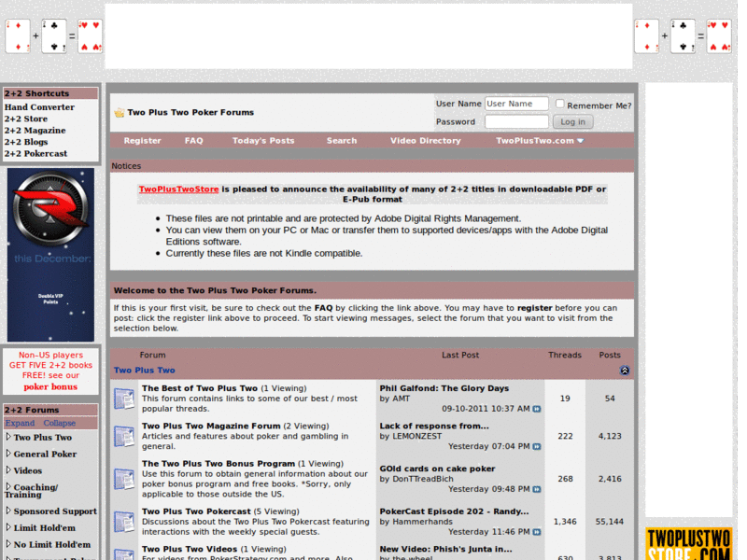Go to last post icon for GOld cards on cake poker
This screenshot has width=747, height=560.
537,489
